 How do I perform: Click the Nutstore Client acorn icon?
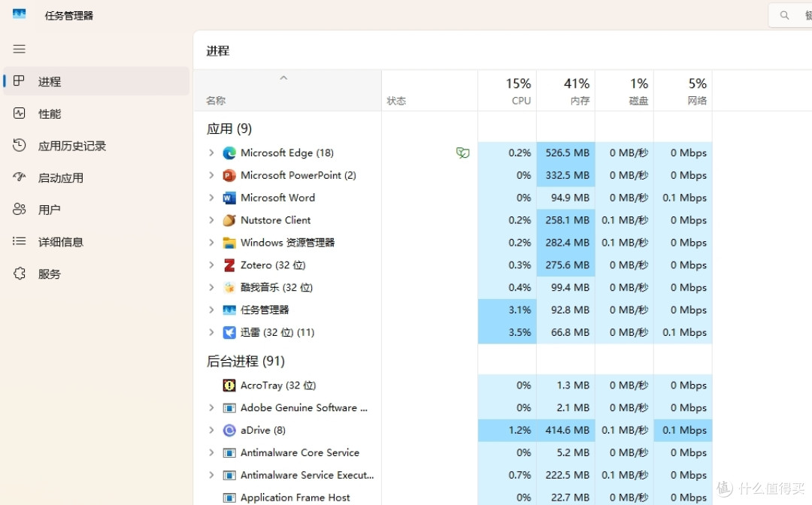[x=229, y=220]
